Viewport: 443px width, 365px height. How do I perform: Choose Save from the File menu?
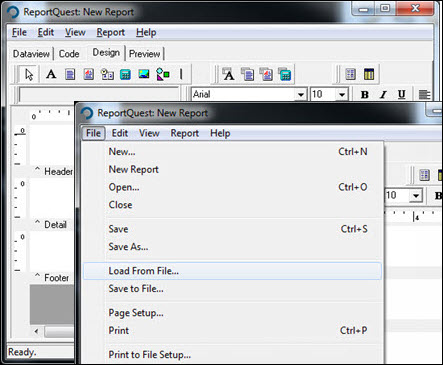[232, 229]
